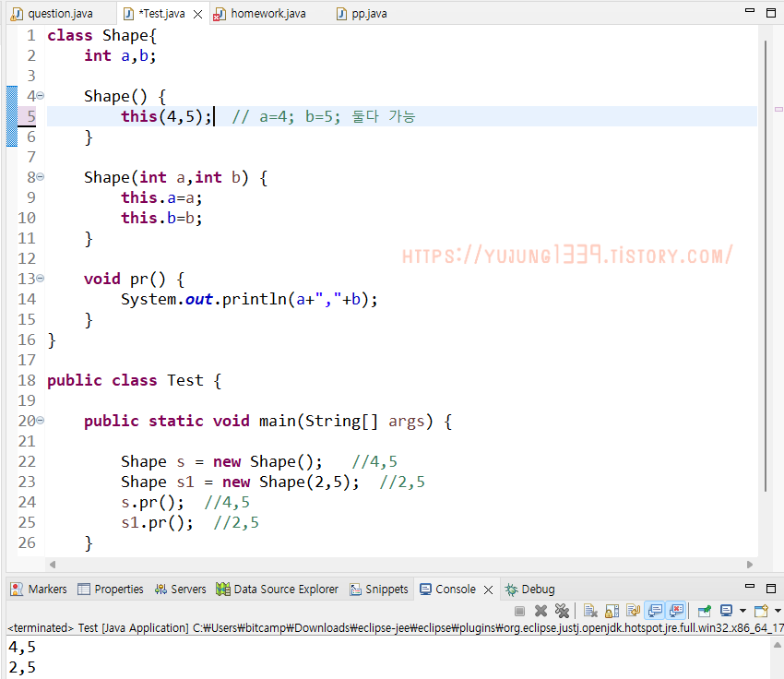Click on 's1.pr();' code line
The width and height of the screenshot is (784, 679).
157,522
